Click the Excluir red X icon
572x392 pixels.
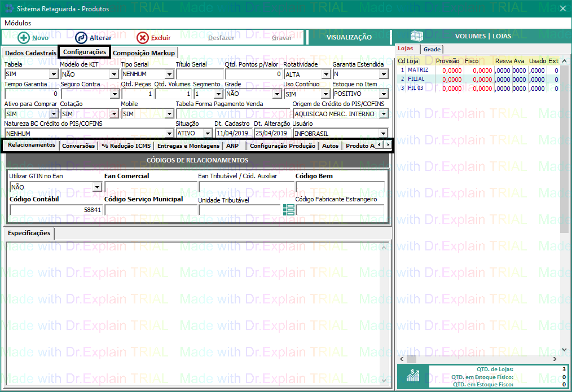tap(143, 38)
